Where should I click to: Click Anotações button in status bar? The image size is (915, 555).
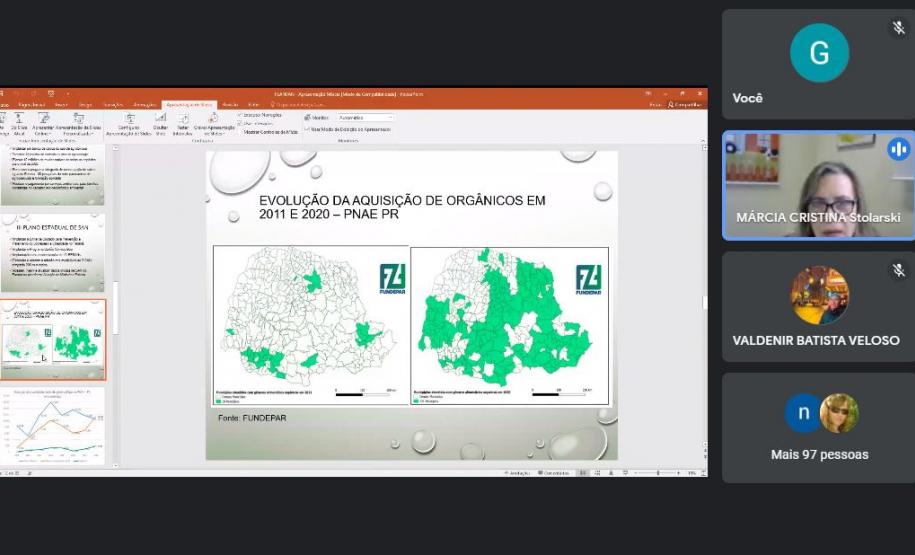[x=517, y=472]
